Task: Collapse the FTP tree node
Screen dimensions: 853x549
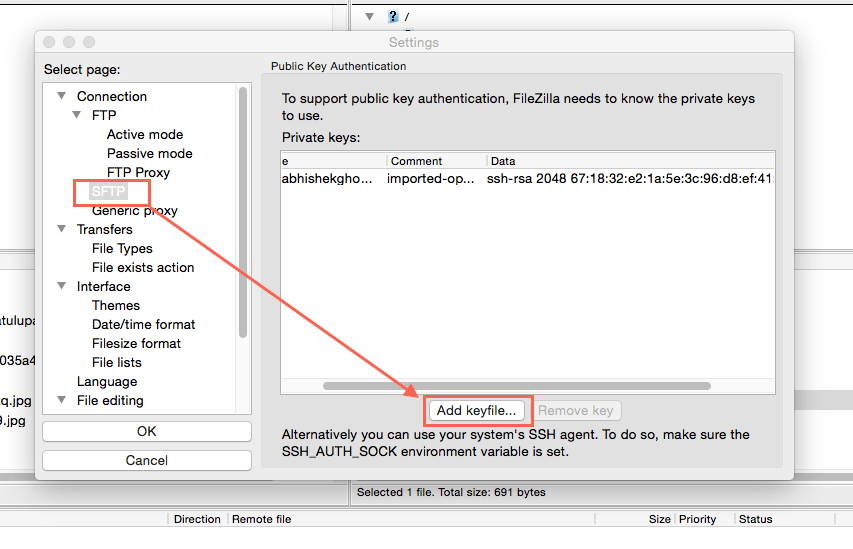Action: [x=77, y=115]
